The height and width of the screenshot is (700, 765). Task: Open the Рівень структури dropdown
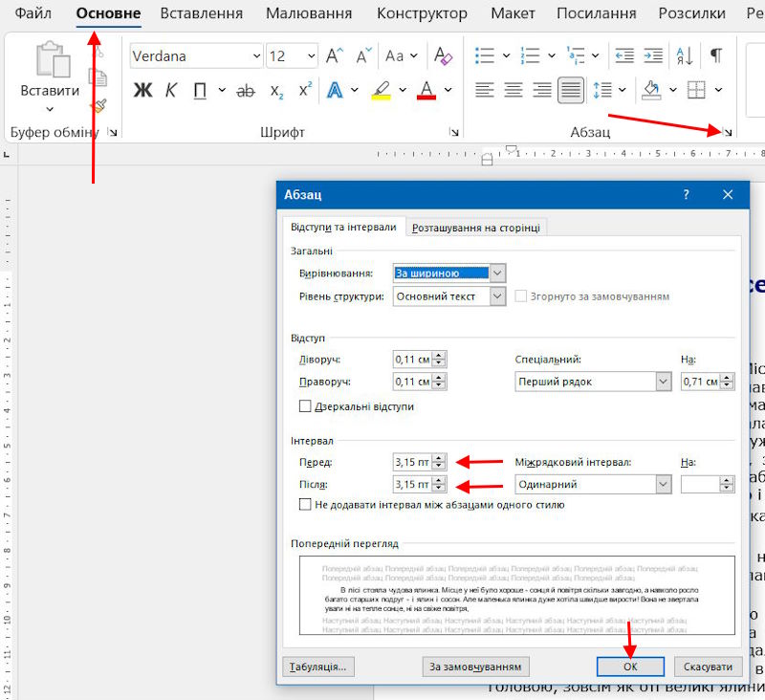coord(497,296)
